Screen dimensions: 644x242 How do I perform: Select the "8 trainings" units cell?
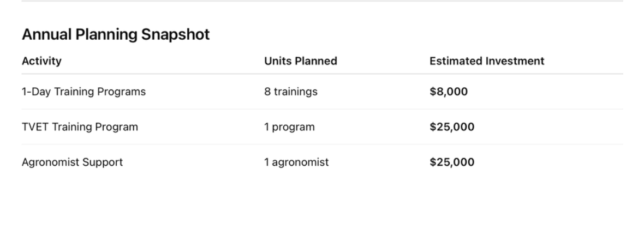tap(290, 92)
